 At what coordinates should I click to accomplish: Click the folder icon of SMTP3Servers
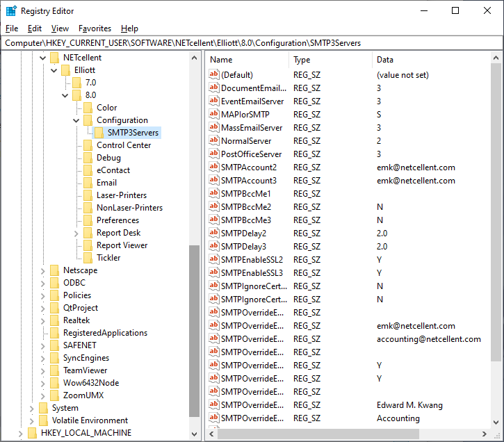tap(99, 132)
